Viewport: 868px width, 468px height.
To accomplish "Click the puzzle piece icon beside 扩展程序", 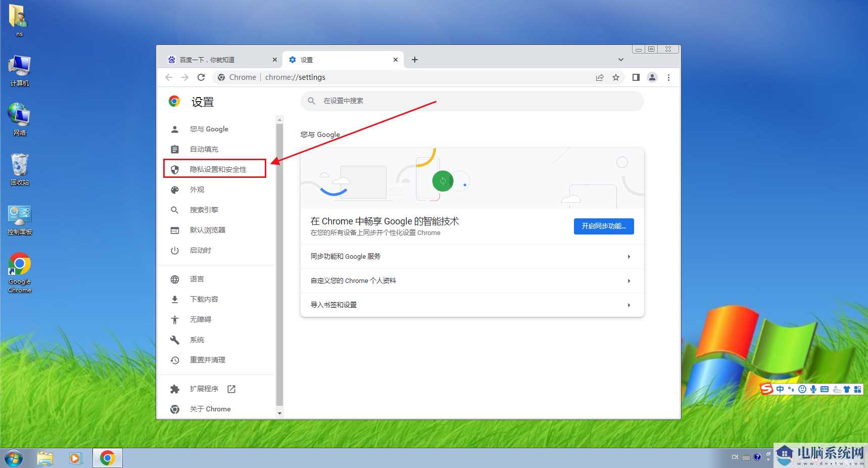I will [175, 389].
